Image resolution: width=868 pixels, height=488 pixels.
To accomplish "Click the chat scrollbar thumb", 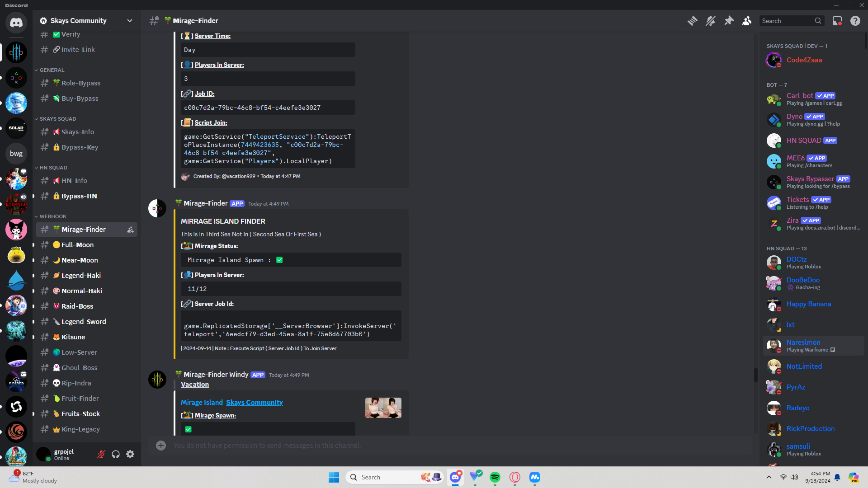I will [755, 375].
